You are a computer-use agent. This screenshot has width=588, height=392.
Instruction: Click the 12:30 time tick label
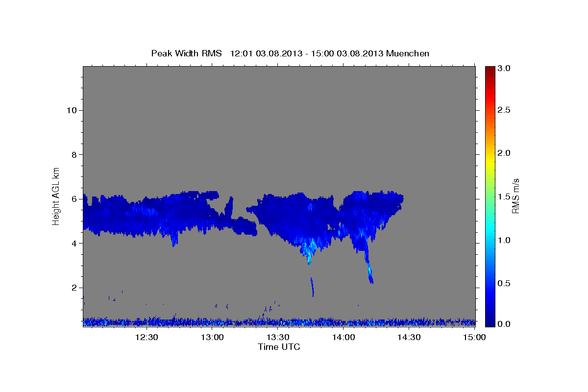click(147, 337)
